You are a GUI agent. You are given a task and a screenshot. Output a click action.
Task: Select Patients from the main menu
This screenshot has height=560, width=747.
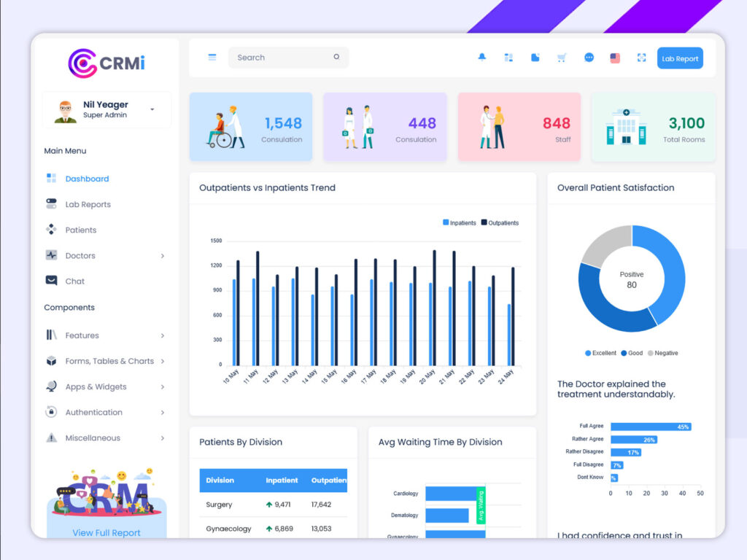point(80,230)
